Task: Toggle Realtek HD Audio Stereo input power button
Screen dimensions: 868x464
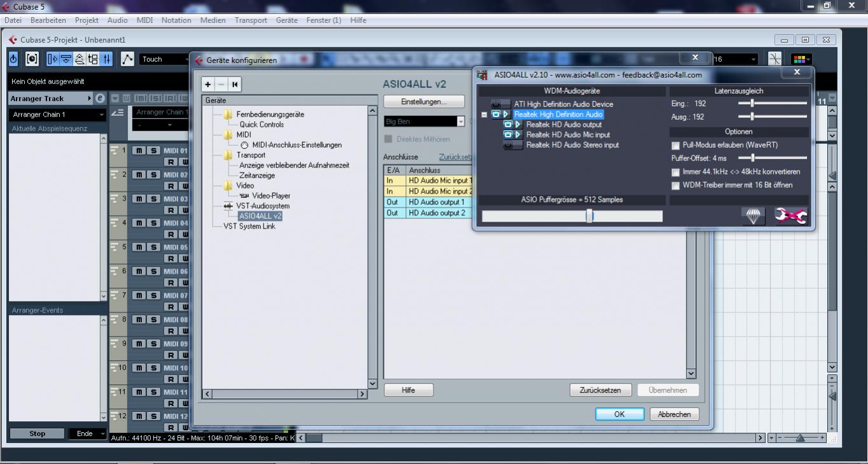Action: coord(512,145)
